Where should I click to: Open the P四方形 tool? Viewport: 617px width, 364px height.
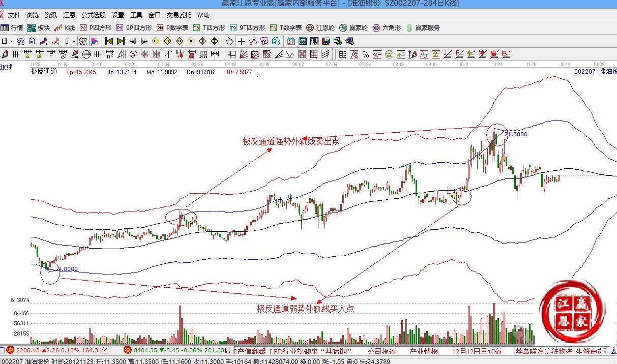[x=96, y=28]
